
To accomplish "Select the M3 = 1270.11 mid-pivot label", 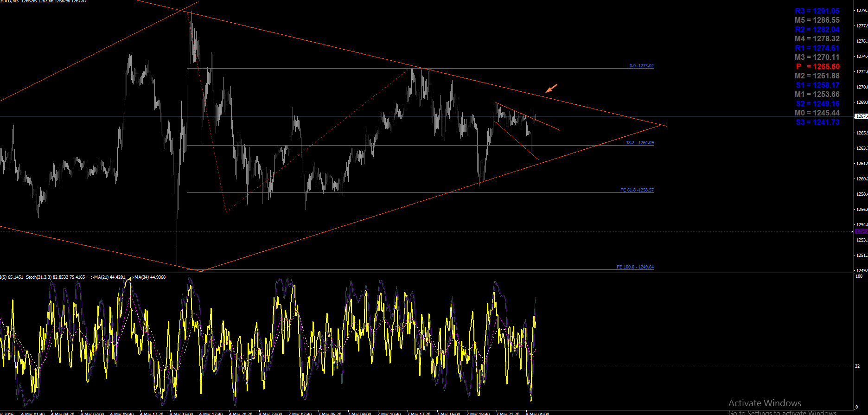I will [817, 57].
